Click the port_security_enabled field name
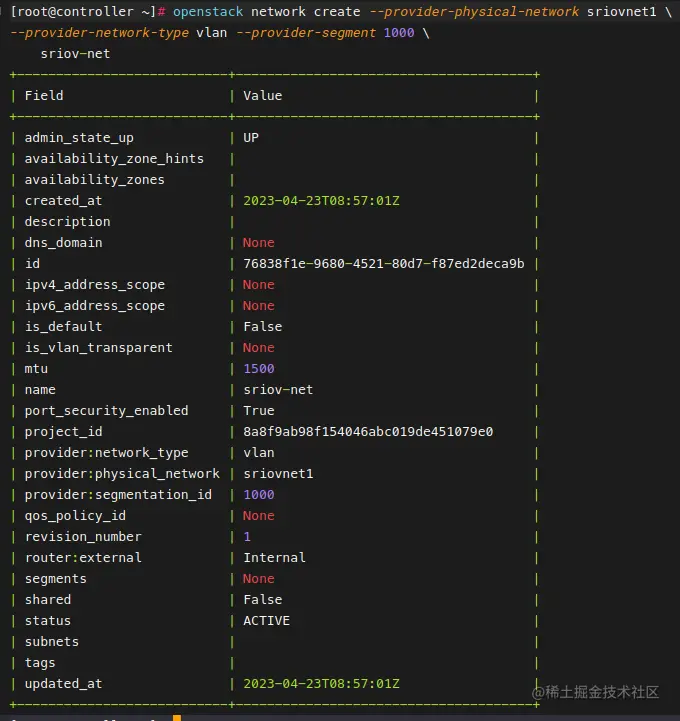Image resolution: width=680 pixels, height=721 pixels. pos(106,411)
